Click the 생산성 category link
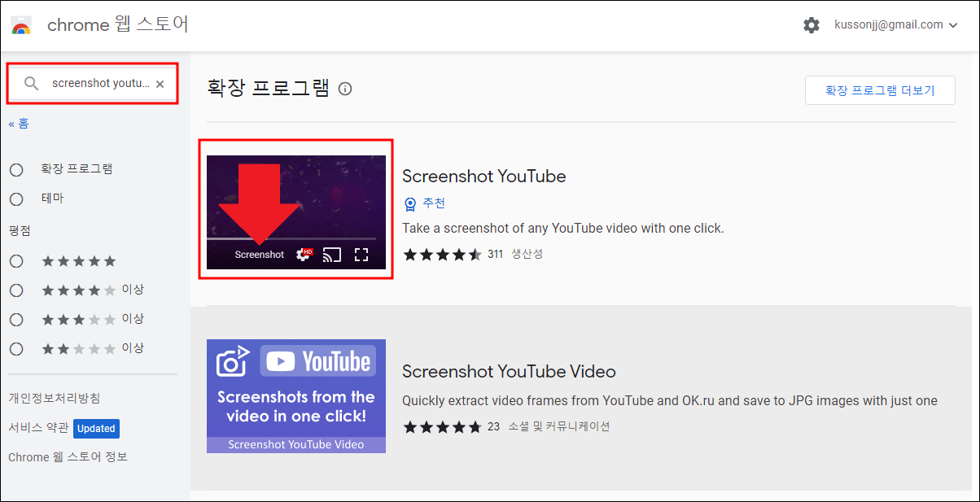 coord(527,254)
